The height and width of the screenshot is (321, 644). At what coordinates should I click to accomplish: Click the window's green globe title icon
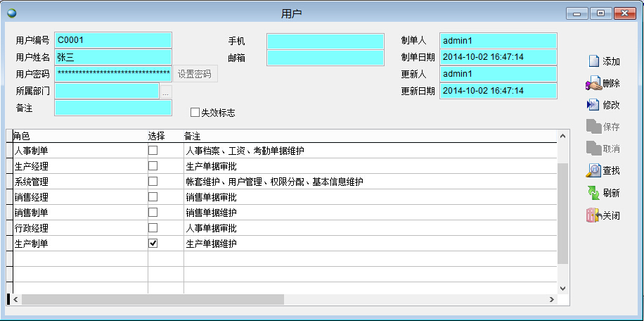[11, 13]
